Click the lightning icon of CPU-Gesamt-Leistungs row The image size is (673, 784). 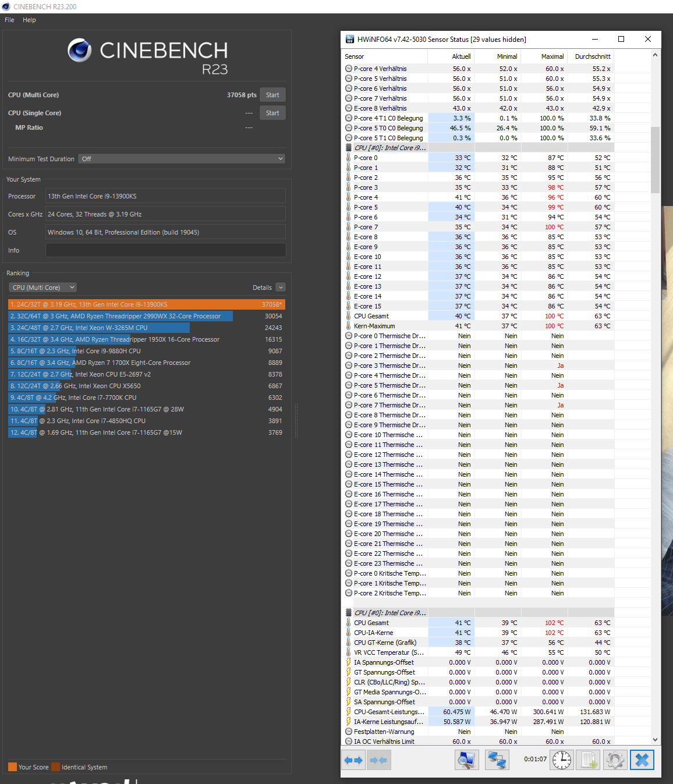(x=349, y=712)
